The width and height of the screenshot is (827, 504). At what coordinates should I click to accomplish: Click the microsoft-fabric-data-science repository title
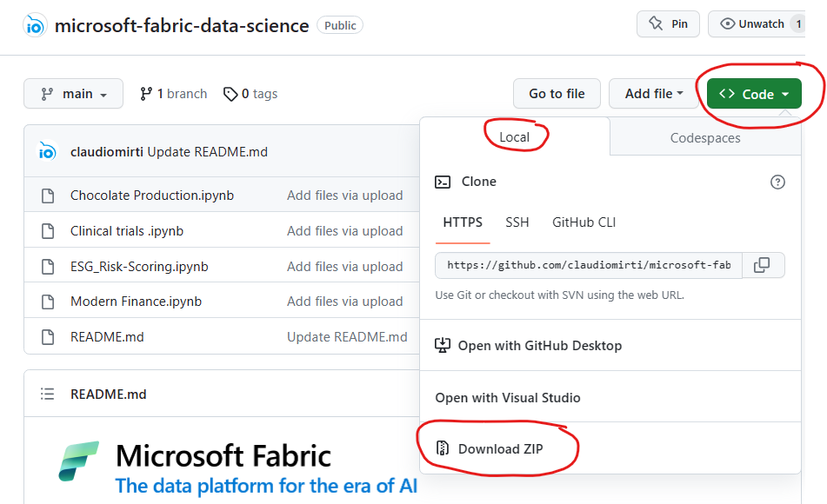[x=182, y=25]
